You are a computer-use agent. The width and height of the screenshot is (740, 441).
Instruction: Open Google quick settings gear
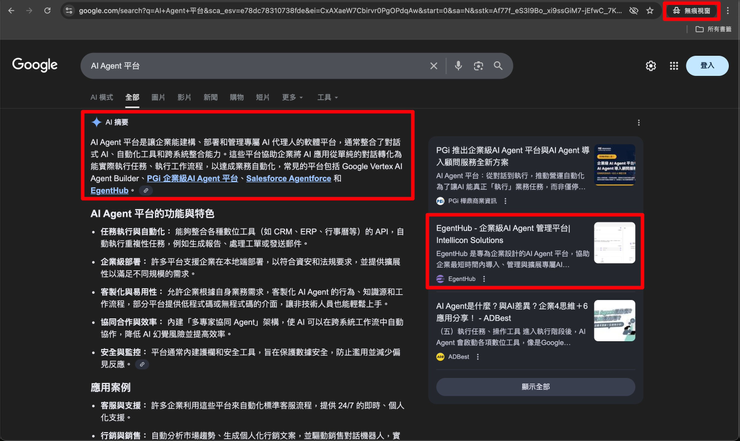click(651, 66)
